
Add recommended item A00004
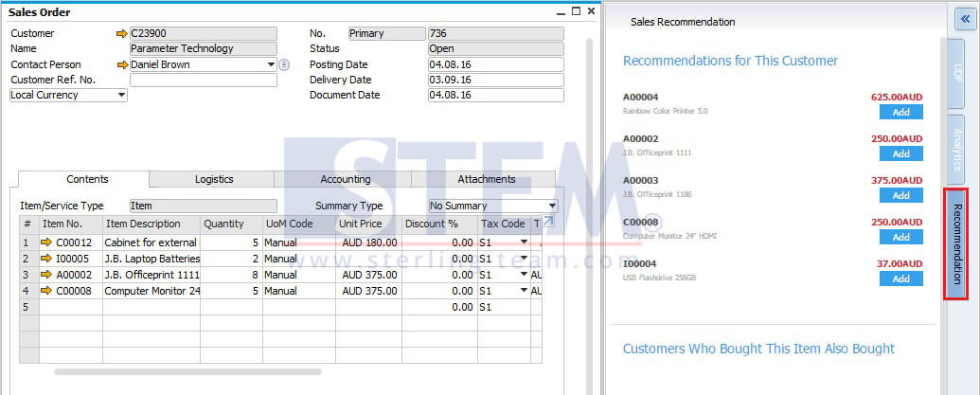(x=900, y=112)
